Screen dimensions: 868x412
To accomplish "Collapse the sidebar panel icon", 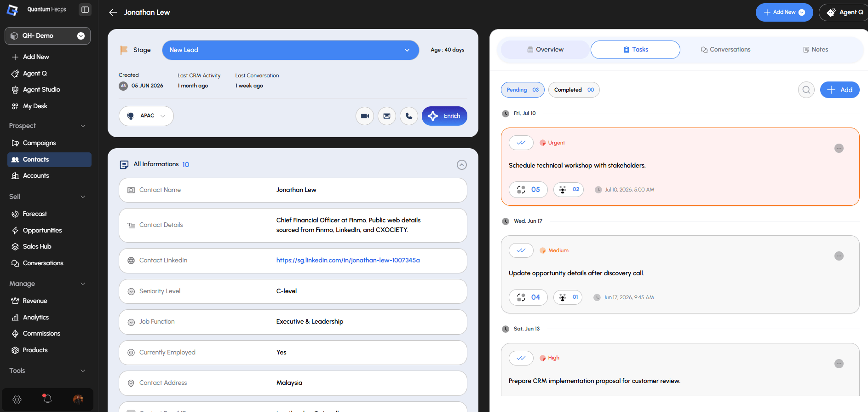I will (85, 10).
